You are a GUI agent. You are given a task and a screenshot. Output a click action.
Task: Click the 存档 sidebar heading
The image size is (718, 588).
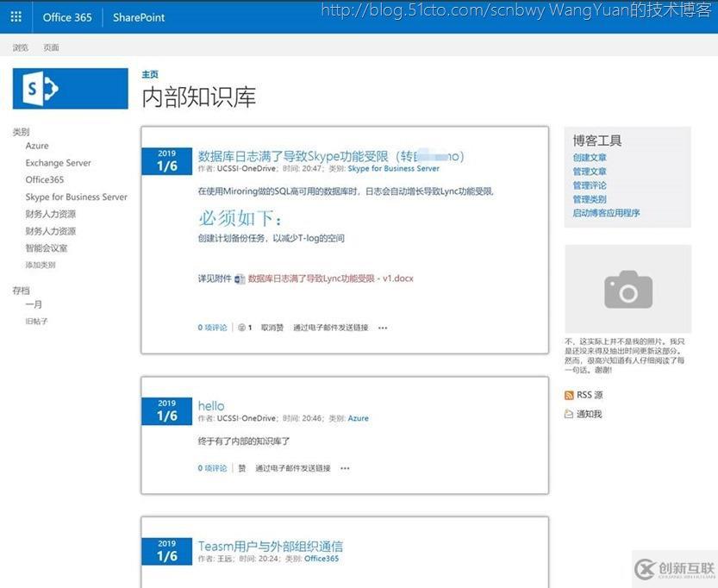pos(21,291)
